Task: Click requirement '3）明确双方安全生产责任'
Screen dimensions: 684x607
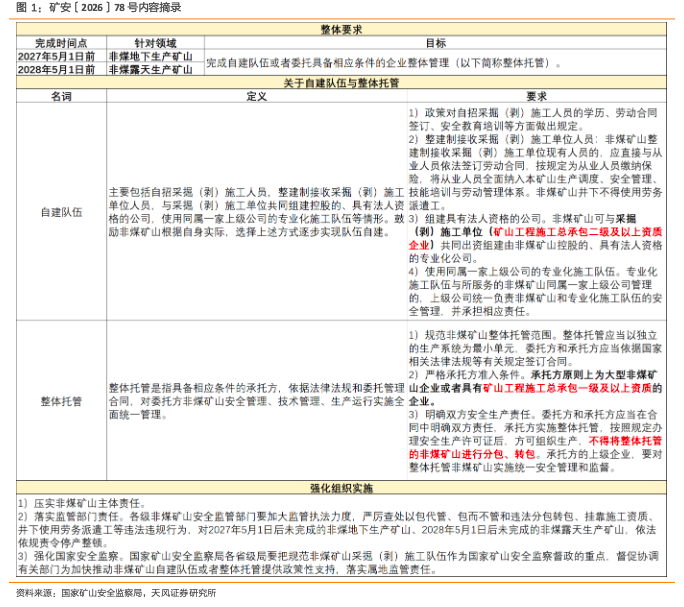Action: click(x=536, y=441)
